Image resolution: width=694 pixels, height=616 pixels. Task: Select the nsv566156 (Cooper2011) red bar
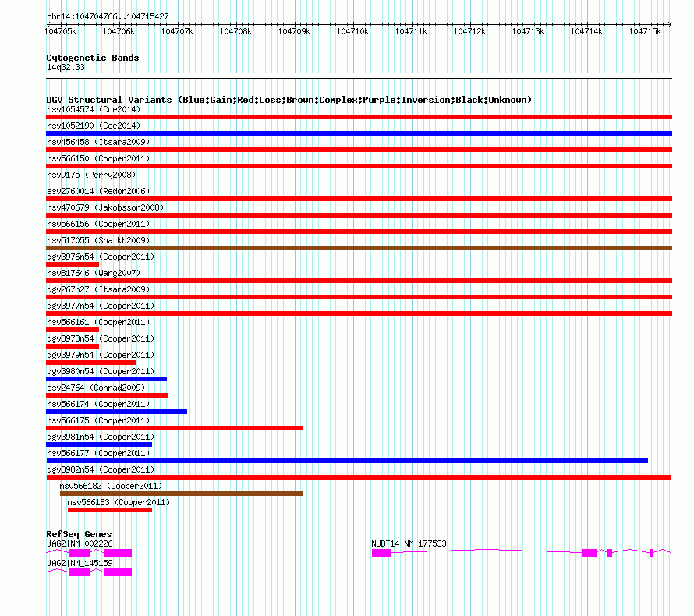click(359, 232)
